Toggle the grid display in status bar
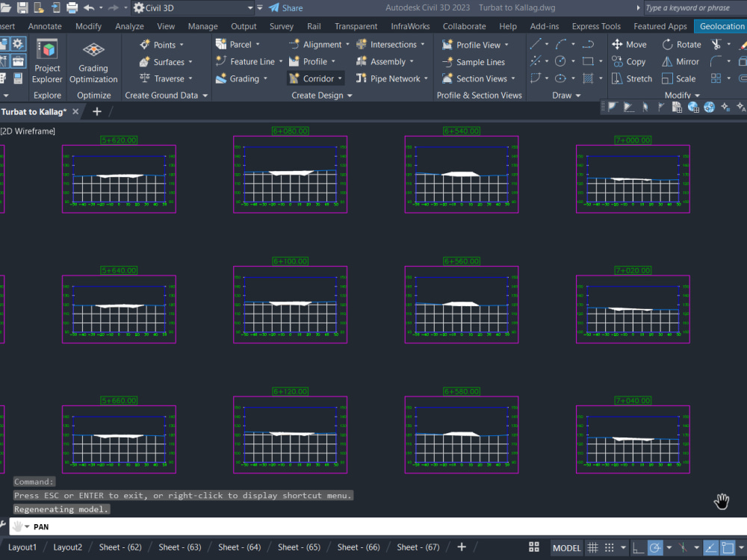The image size is (747, 560). click(x=592, y=547)
